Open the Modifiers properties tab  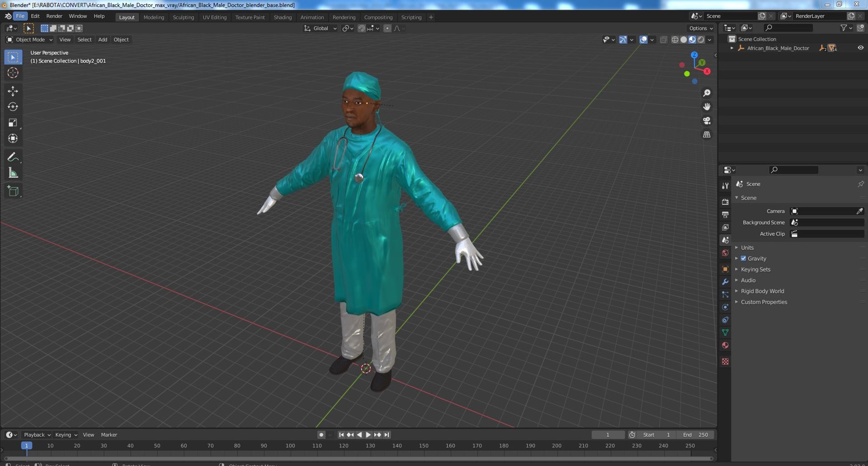click(x=725, y=282)
